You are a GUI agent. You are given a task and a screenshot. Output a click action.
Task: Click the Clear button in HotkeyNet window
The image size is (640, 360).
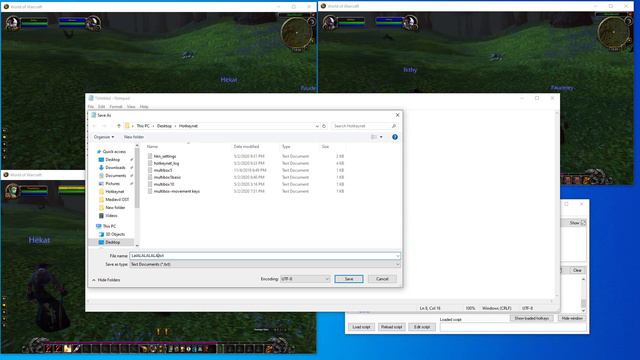(577, 270)
